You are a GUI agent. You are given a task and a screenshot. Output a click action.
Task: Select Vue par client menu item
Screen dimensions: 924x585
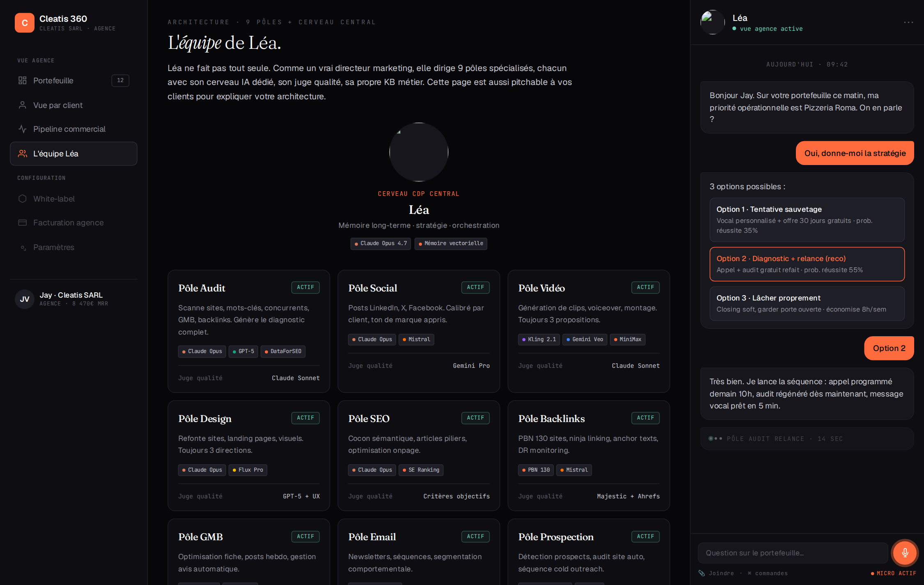pos(74,105)
